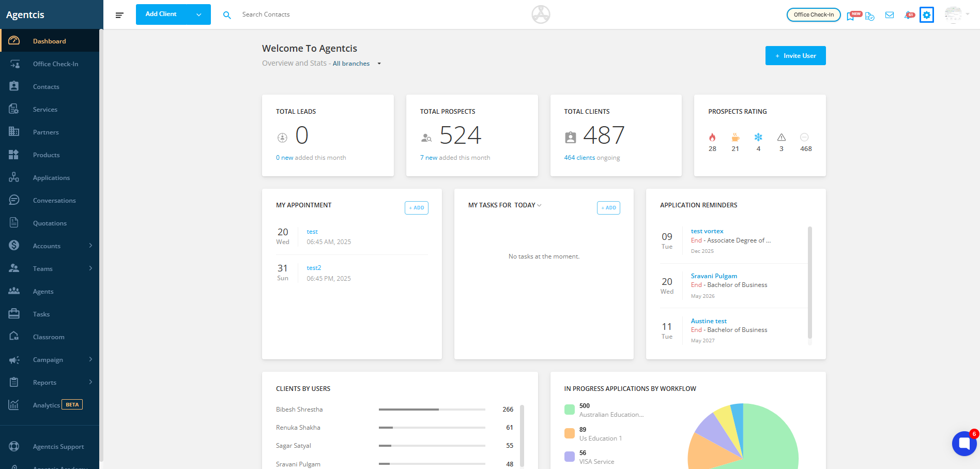The image size is (980, 469).
Task: Click the Invite User button
Action: (x=795, y=56)
